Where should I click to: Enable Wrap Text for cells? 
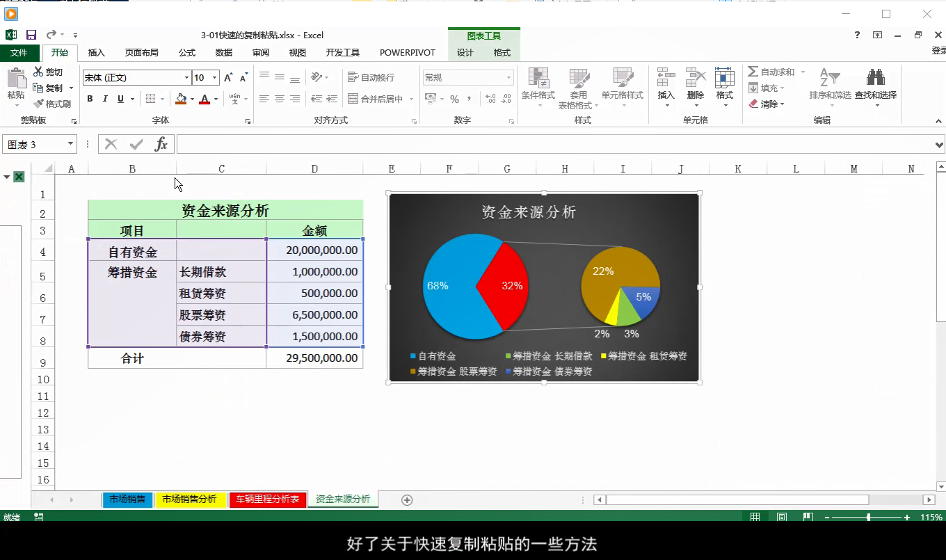(353, 77)
